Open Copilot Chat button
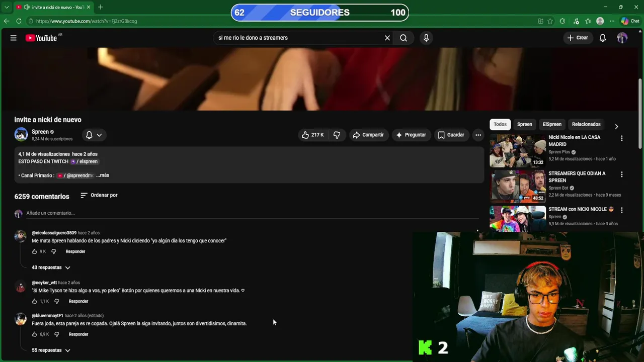 630,21
